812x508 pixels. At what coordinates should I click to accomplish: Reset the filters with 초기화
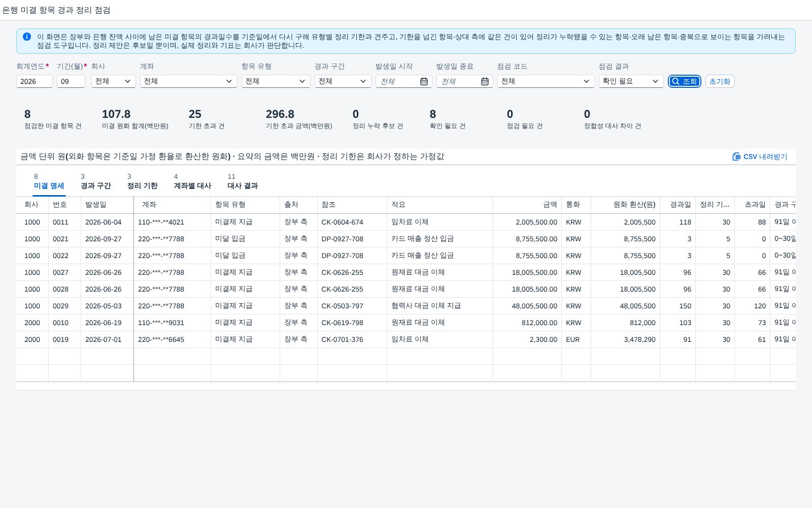point(720,81)
